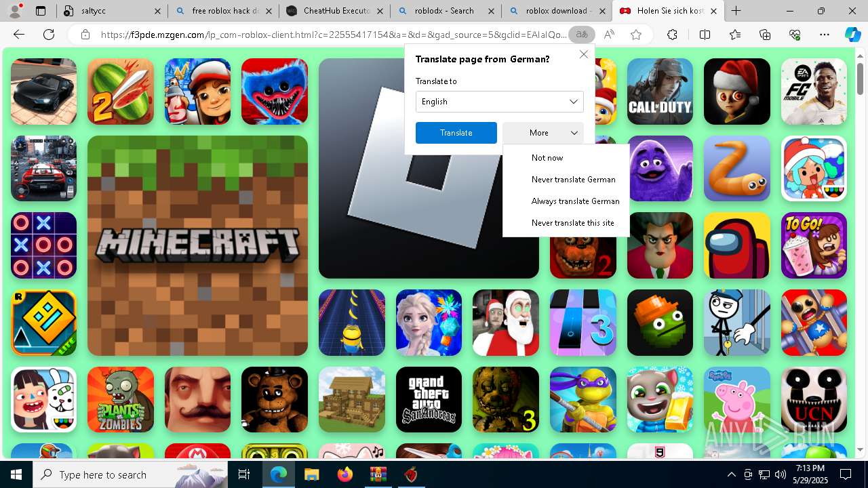Screen dimensions: 868x488
Task: Open the Fruit Ninja 2 game icon
Action: [x=121, y=91]
